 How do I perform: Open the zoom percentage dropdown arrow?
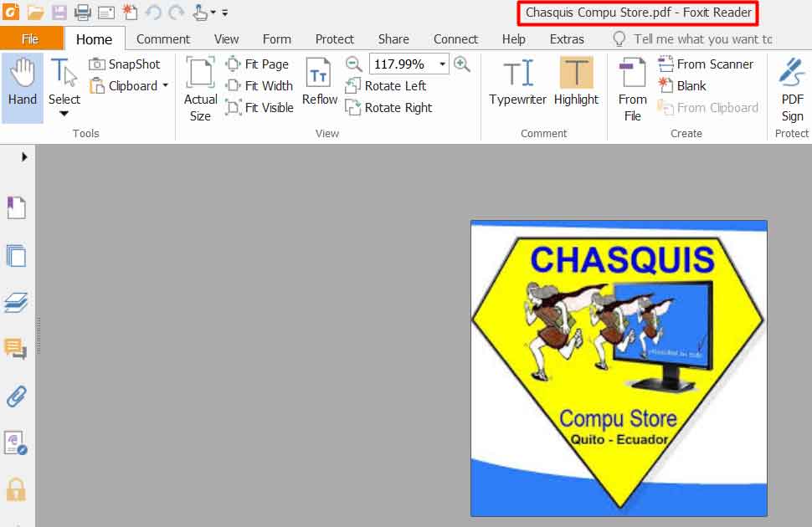point(442,64)
